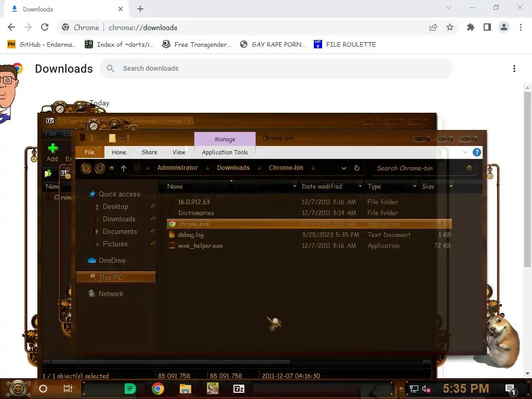The image size is (532, 399).
Task: Switch to Chrome from the taskbar
Action: pos(158,389)
